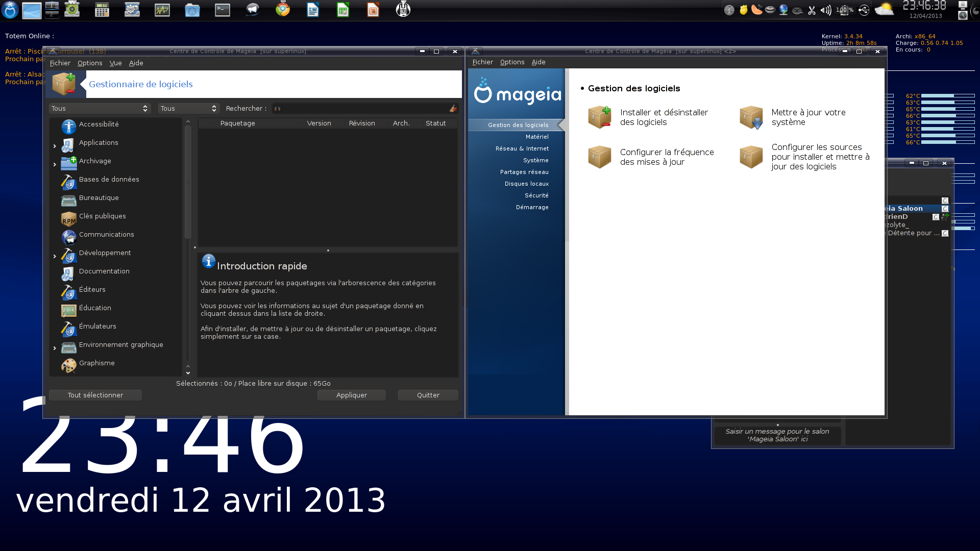Select the Sécurité sidebar tab
Viewport: 980px width, 551px height.
click(536, 195)
